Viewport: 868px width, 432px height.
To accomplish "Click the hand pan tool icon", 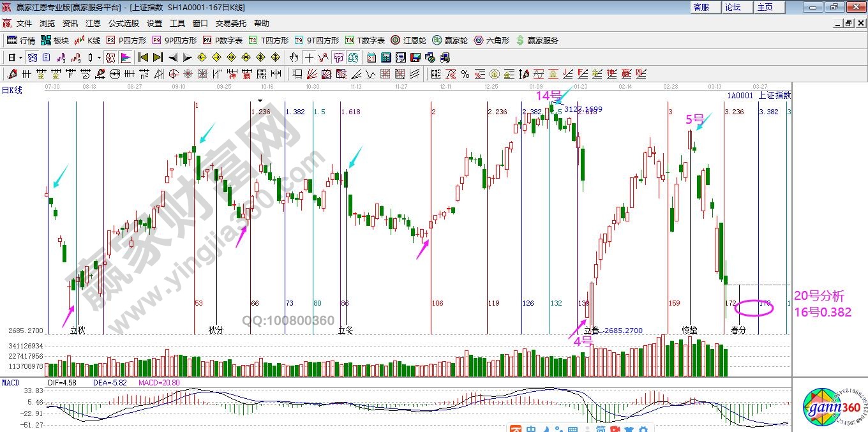I will (x=294, y=57).
